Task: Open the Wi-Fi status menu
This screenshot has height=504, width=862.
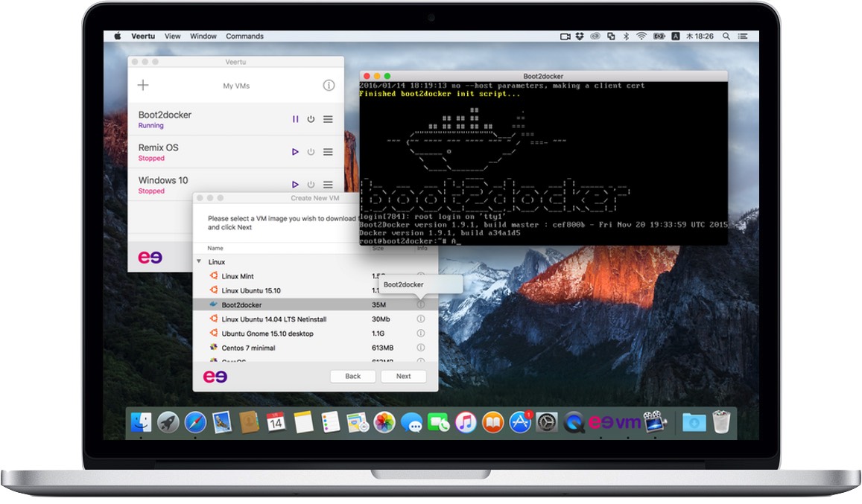Action: pyautogui.click(x=641, y=36)
